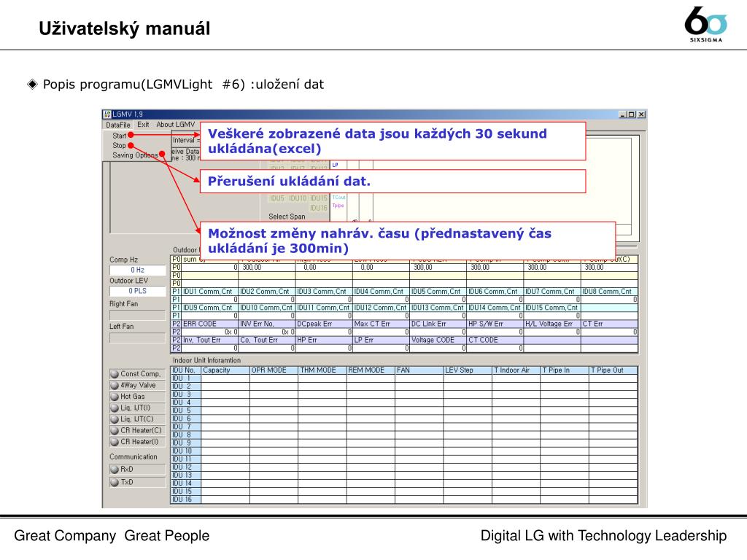Open the About LGMV menu

pyautogui.click(x=176, y=124)
